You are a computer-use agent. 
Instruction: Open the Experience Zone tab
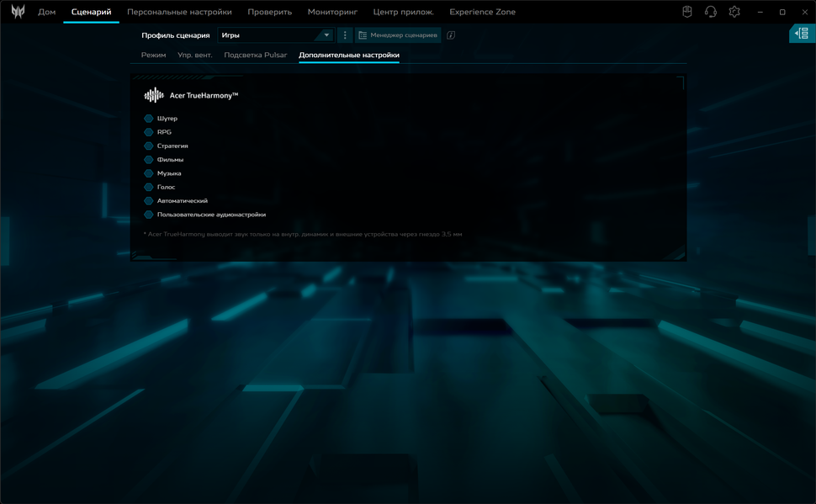tap(482, 12)
